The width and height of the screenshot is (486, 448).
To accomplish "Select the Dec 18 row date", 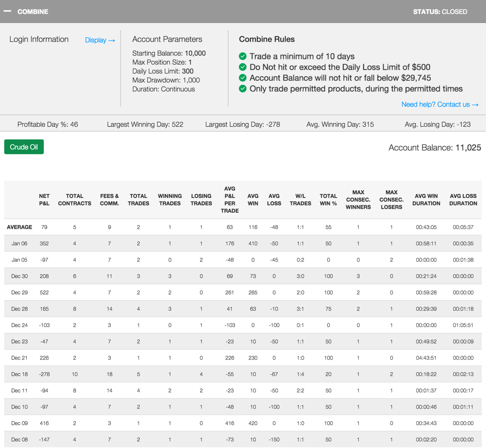I will pyautogui.click(x=19, y=374).
